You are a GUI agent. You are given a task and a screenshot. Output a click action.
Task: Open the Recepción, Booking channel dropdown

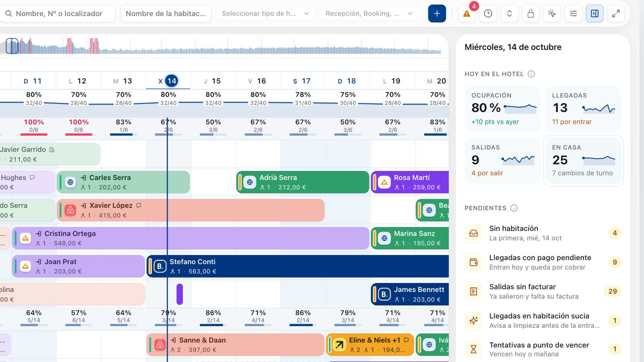pos(369,14)
